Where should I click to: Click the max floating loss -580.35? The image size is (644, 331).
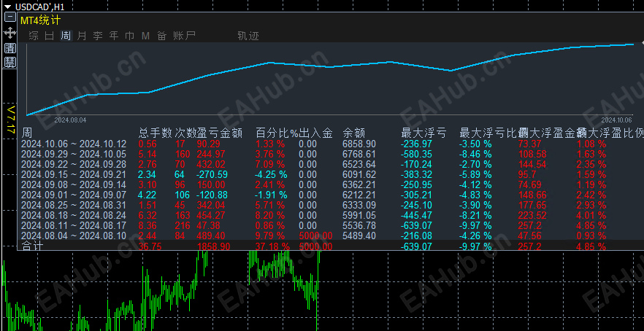416,155
